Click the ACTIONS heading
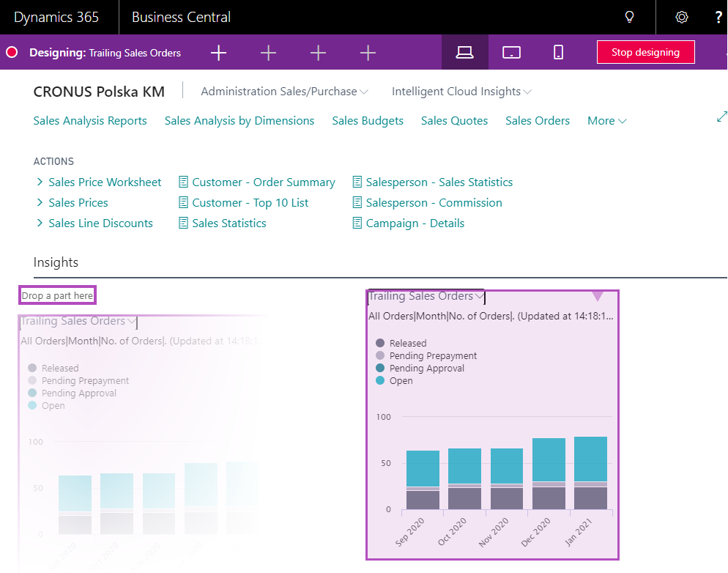The image size is (728, 573). pos(53,161)
